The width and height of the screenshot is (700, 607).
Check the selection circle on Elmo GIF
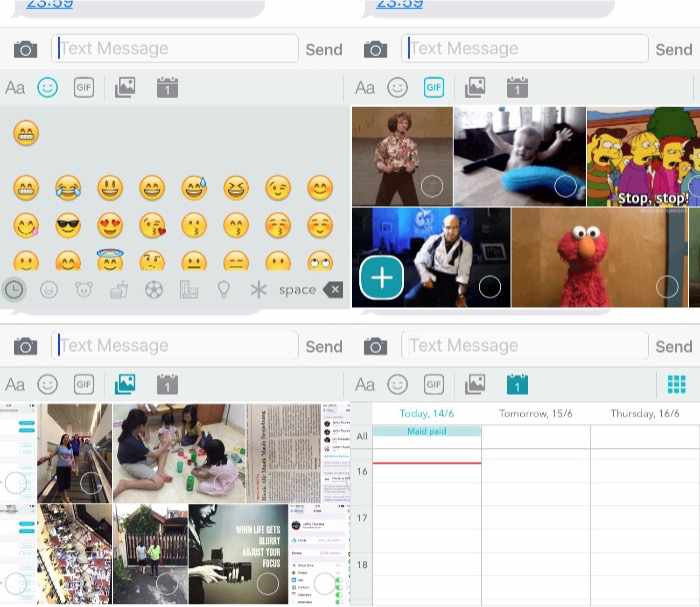[667, 287]
